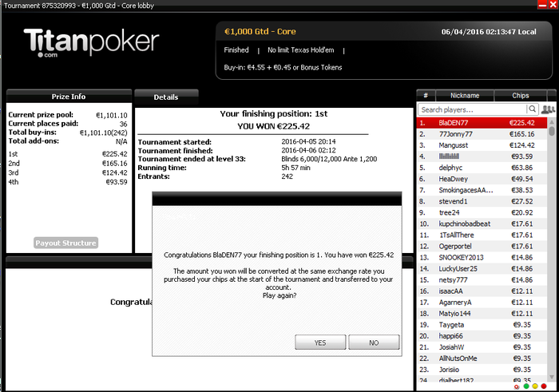Click the Total buy-ins value €1,101.10(242)
This screenshot has width=559, height=392.
tap(103, 133)
